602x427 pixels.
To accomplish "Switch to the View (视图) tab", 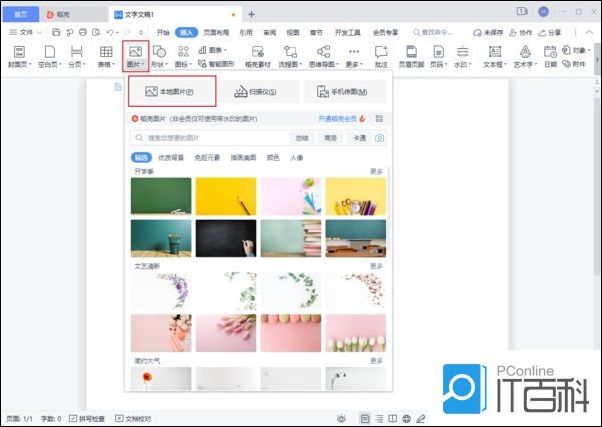I will coord(293,32).
